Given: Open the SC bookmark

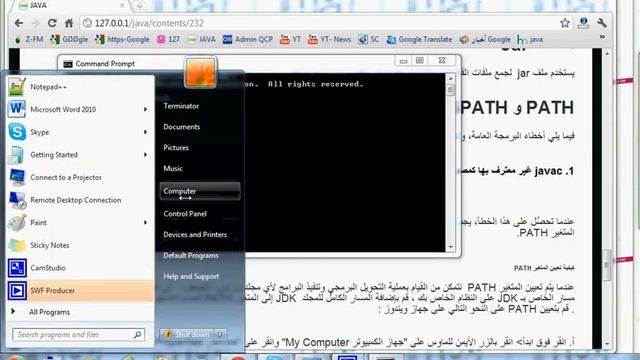Looking at the screenshot, I should [369, 39].
